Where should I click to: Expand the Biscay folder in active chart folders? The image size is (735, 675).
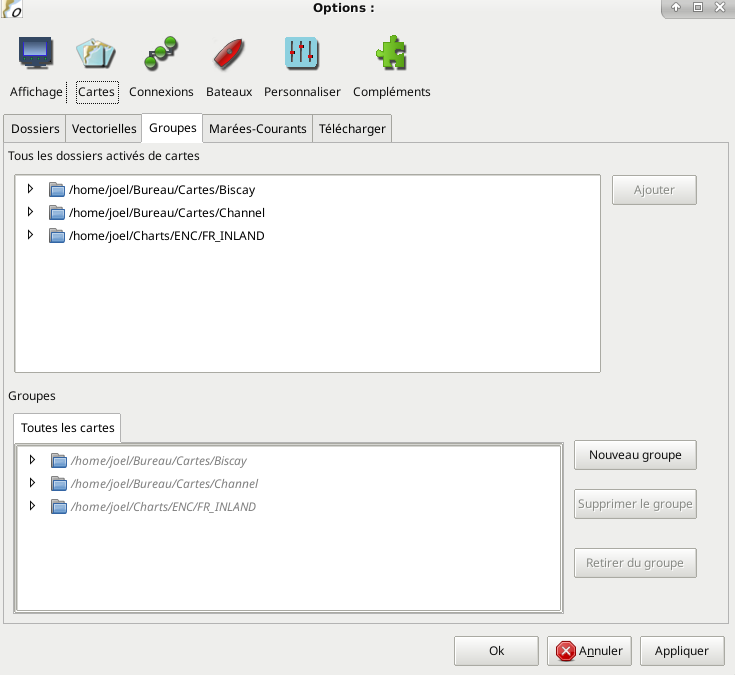(x=30, y=189)
